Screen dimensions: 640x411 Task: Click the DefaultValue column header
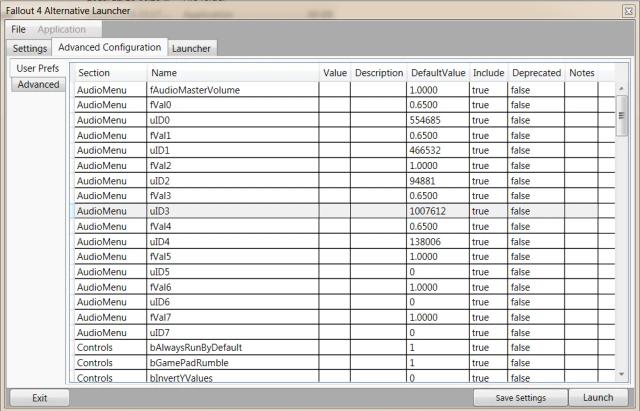pyautogui.click(x=438, y=73)
